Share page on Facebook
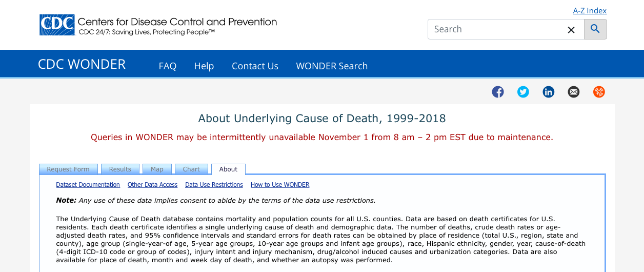The image size is (644, 272). coord(498,92)
